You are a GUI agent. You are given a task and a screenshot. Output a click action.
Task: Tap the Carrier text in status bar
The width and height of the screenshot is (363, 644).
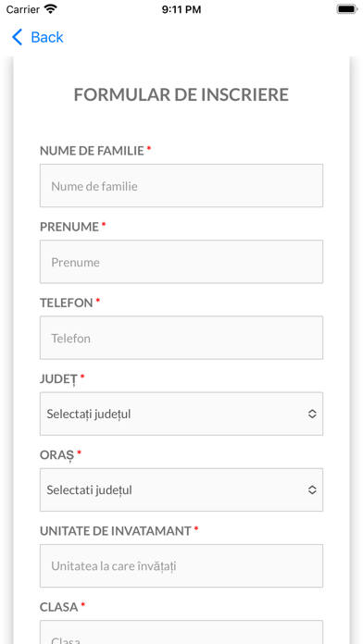[23, 9]
